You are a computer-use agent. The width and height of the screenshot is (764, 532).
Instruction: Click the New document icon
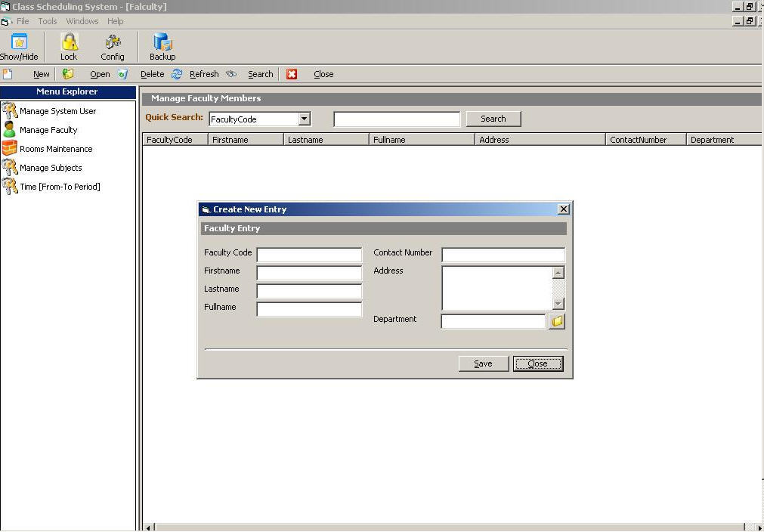click(x=8, y=74)
